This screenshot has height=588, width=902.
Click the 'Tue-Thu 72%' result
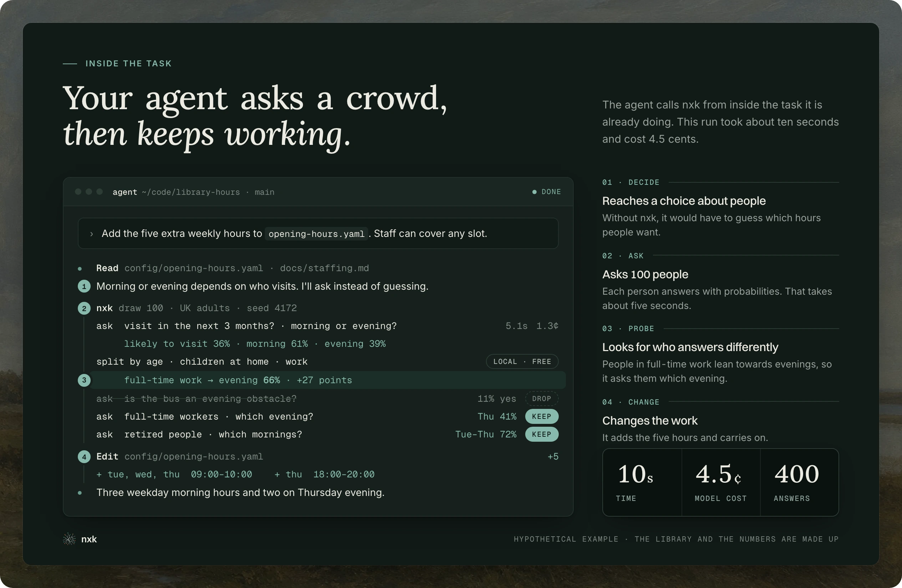pyautogui.click(x=486, y=434)
